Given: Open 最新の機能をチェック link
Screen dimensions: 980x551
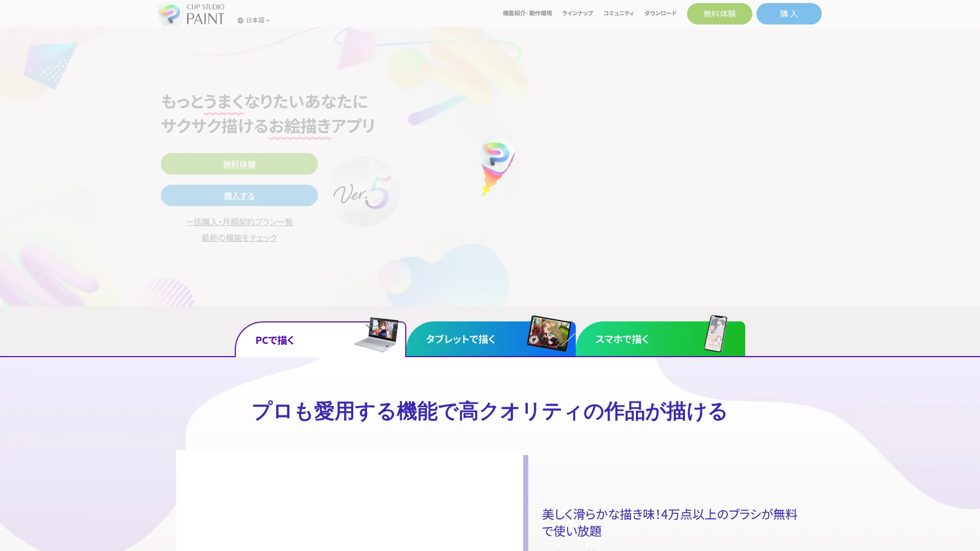Looking at the screenshot, I should pyautogui.click(x=239, y=238).
